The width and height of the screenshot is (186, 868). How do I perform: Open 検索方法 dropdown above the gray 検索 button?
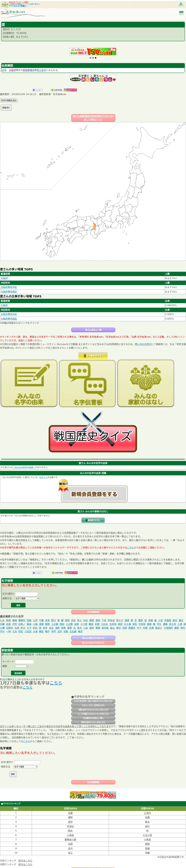coord(26,767)
